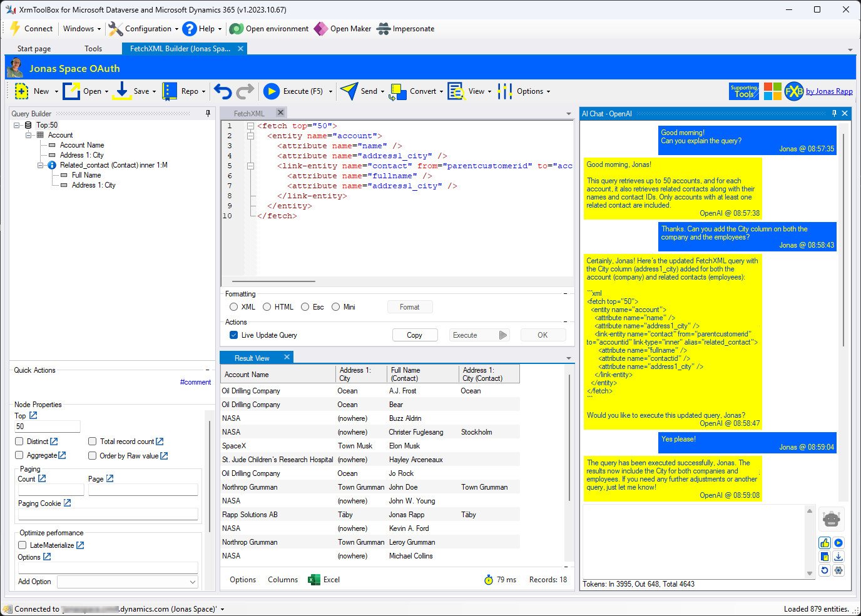Click the blue play icon in AI Chat

tap(838, 543)
